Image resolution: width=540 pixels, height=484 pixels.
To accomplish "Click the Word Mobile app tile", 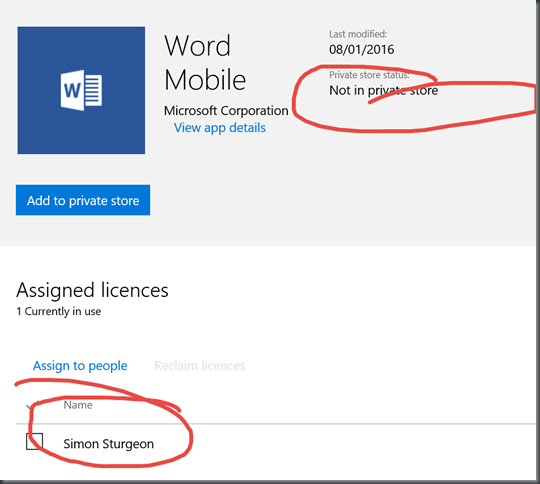I will pos(81,90).
